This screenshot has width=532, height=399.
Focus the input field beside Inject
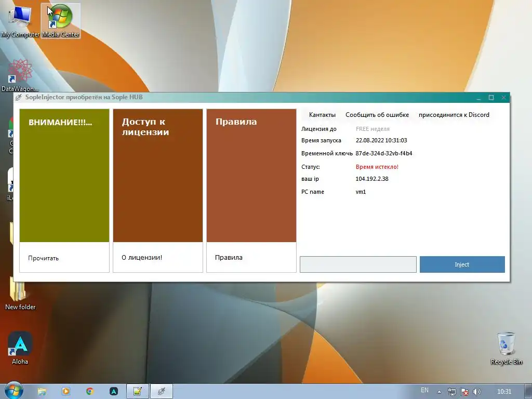tap(358, 264)
